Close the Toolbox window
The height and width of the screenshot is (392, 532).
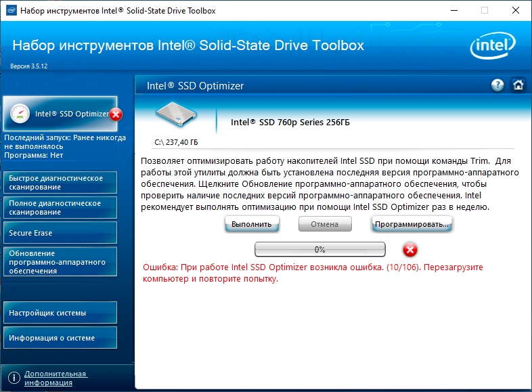(516, 11)
